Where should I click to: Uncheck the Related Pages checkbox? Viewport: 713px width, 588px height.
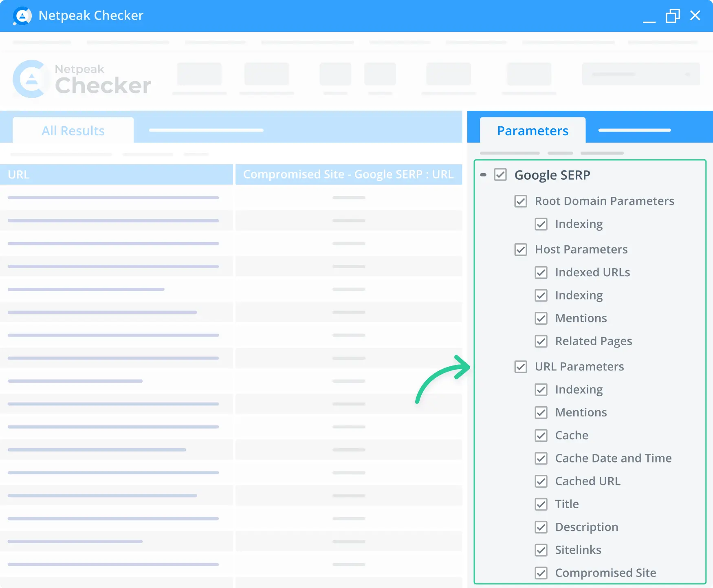pyautogui.click(x=541, y=341)
